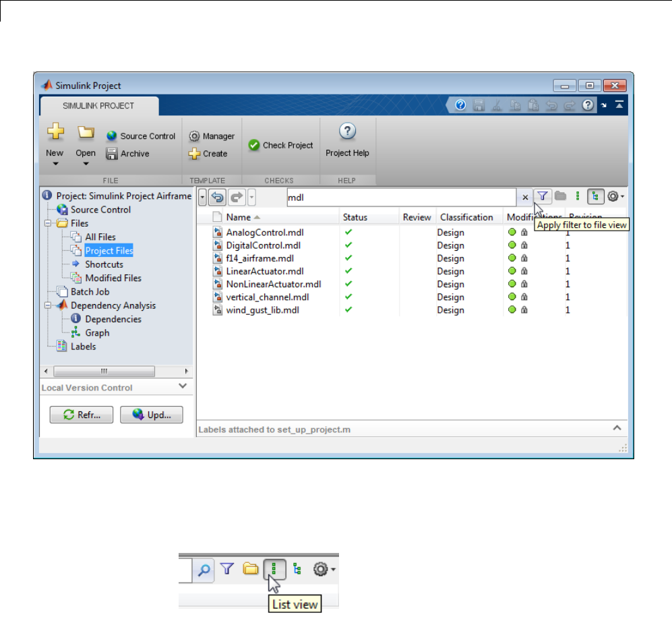This screenshot has width=672, height=617.
Task: Collapse the Dependency Analysis node
Action: [48, 305]
